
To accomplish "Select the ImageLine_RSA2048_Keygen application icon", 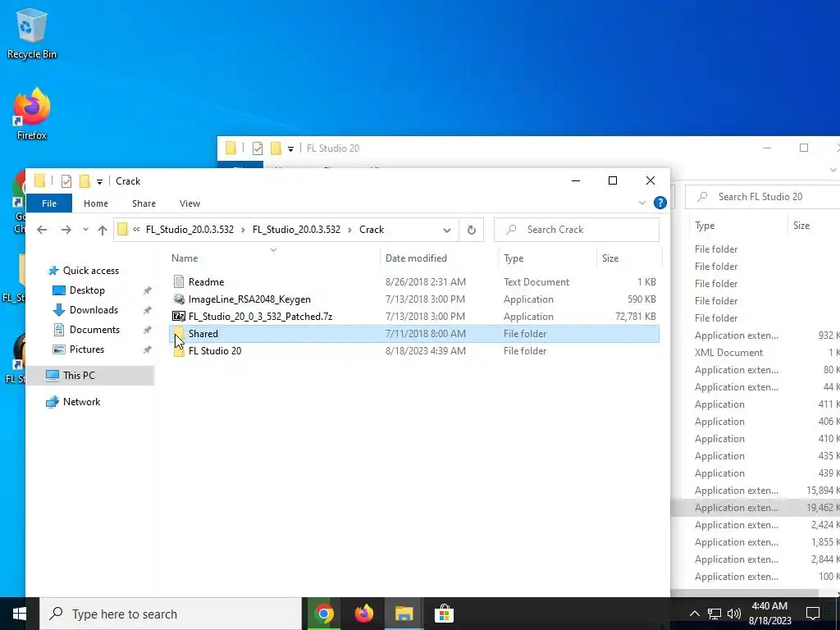I will point(179,299).
